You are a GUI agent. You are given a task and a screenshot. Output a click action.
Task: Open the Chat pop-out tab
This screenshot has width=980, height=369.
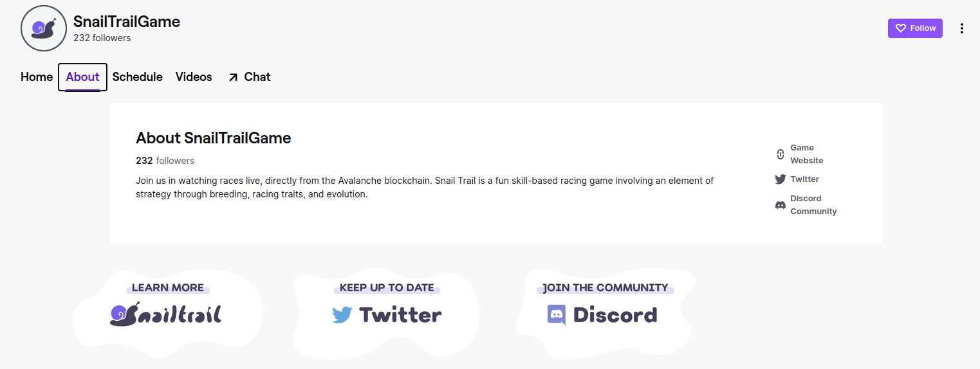click(x=249, y=77)
